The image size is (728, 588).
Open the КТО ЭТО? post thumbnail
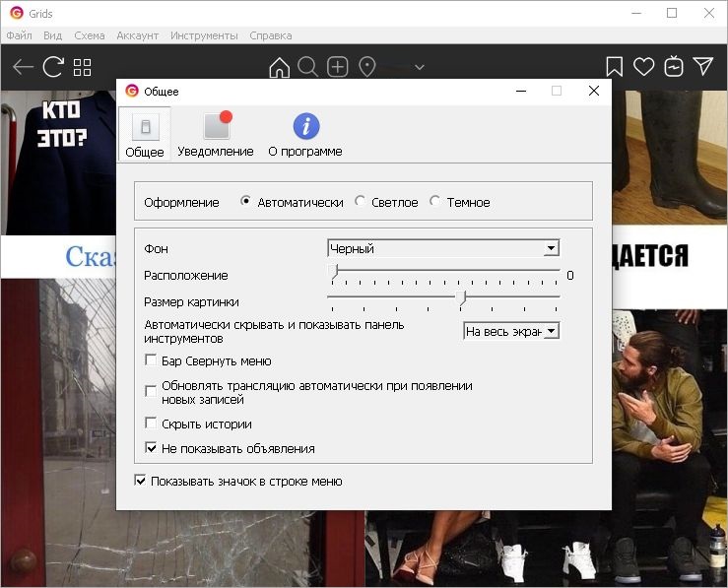58,163
